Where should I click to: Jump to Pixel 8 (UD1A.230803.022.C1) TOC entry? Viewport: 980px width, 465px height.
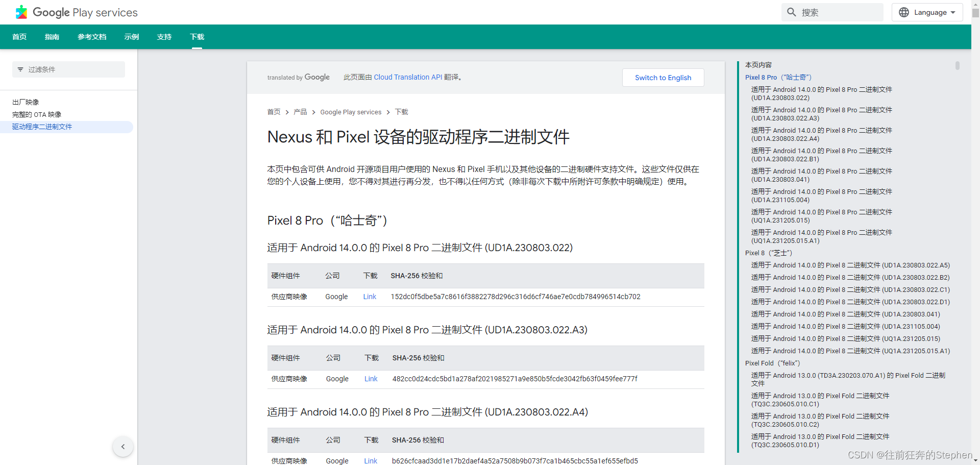[x=850, y=290]
